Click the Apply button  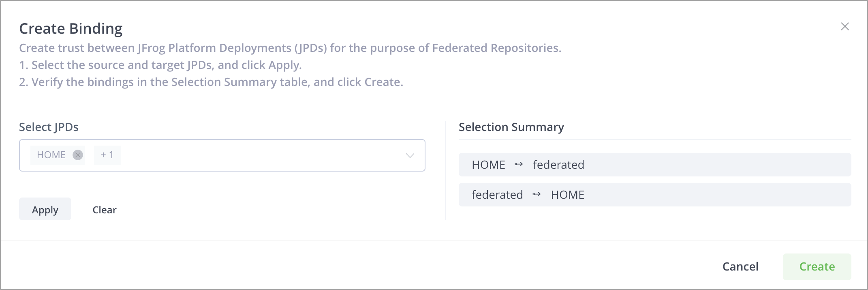pos(45,209)
